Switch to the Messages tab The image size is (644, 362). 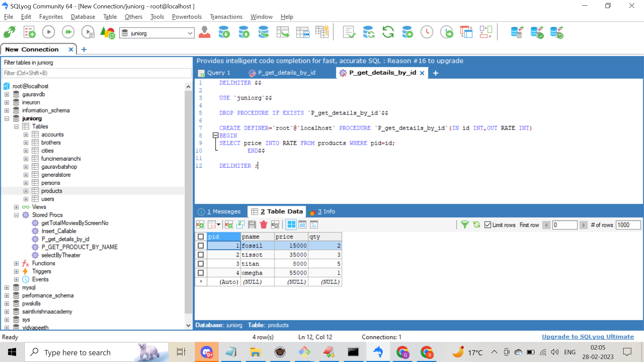click(x=223, y=212)
